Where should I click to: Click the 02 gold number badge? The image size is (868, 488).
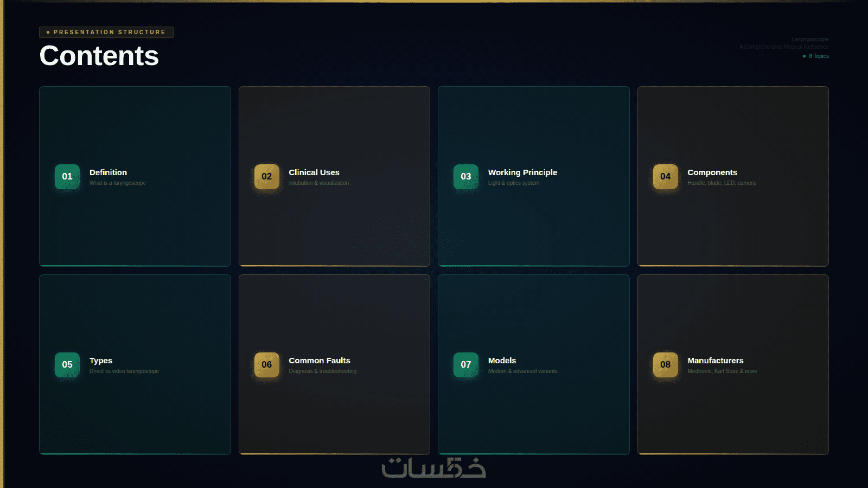click(267, 177)
